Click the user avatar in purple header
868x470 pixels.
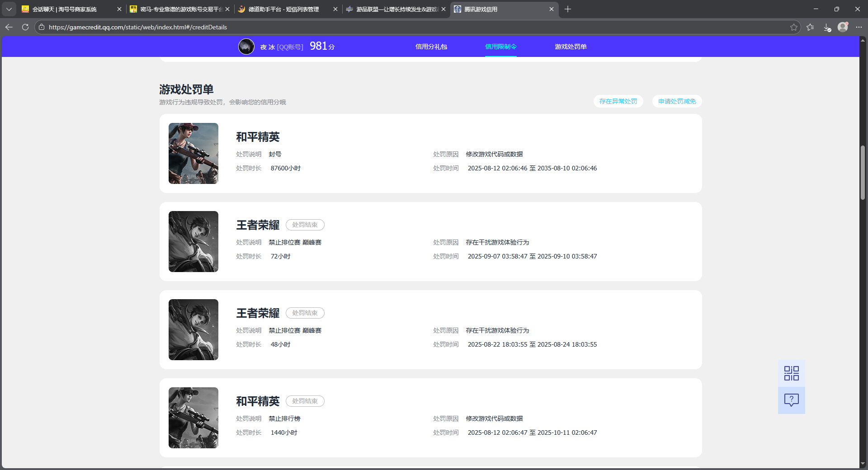[246, 47]
